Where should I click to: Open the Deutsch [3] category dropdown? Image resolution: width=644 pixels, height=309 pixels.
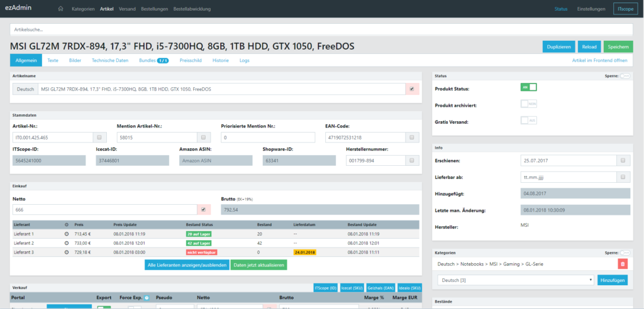point(515,279)
